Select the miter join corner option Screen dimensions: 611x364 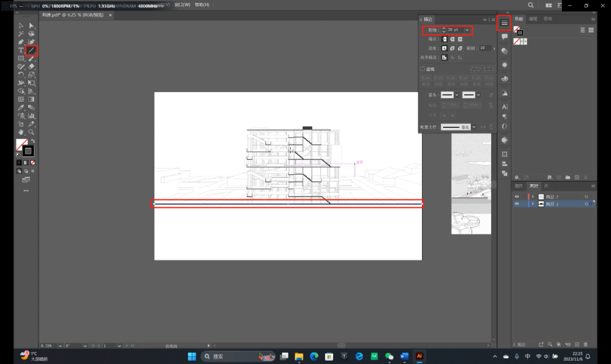point(444,48)
